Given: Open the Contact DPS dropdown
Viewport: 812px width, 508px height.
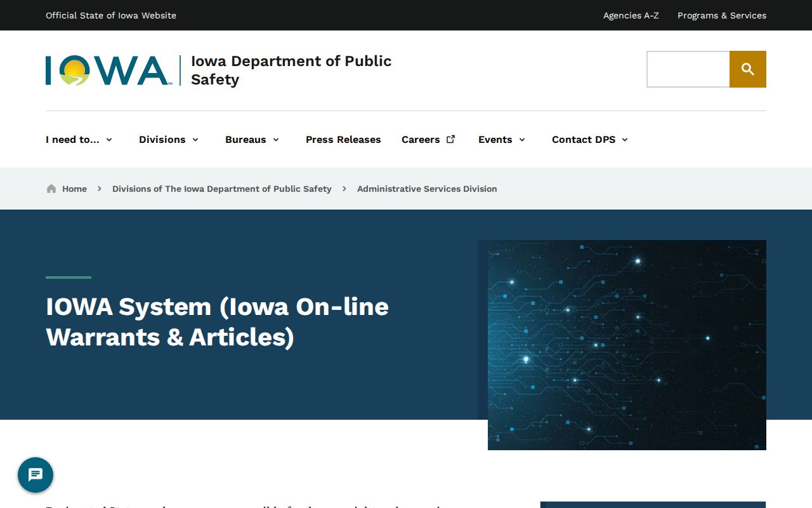Looking at the screenshot, I should pos(590,140).
